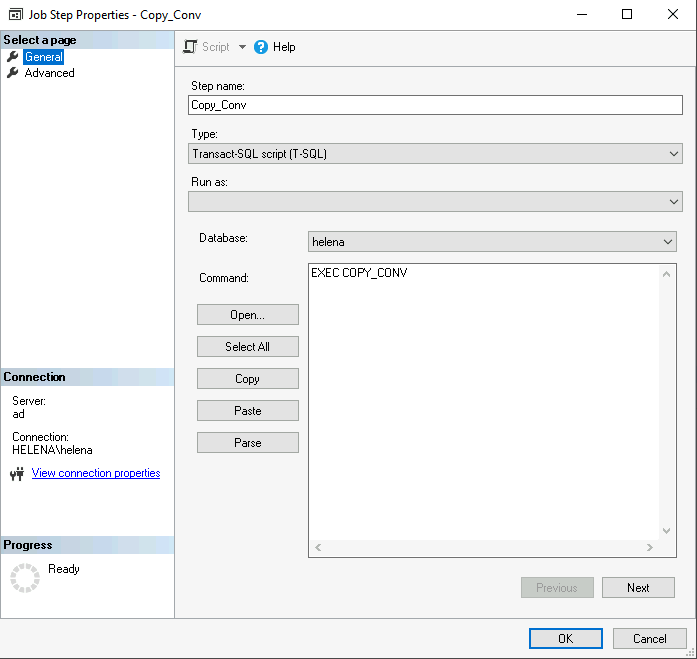This screenshot has width=697, height=659.
Task: Switch to the Advanced page
Action: tap(49, 73)
